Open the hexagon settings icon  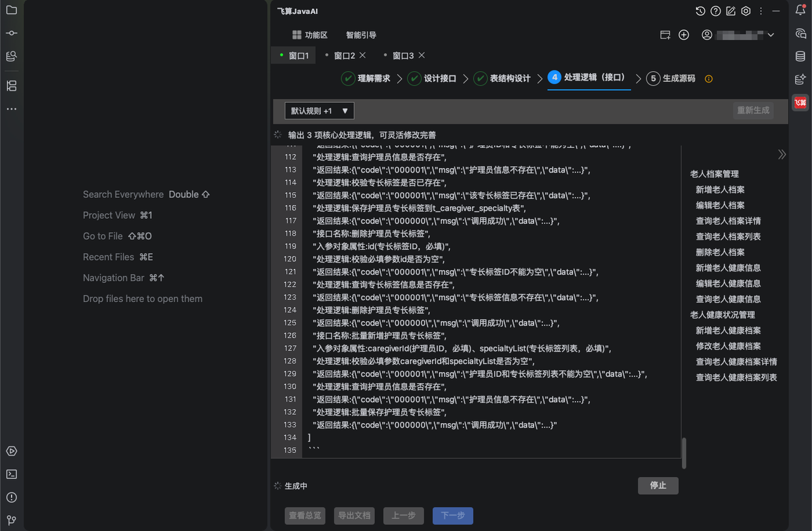coord(746,11)
